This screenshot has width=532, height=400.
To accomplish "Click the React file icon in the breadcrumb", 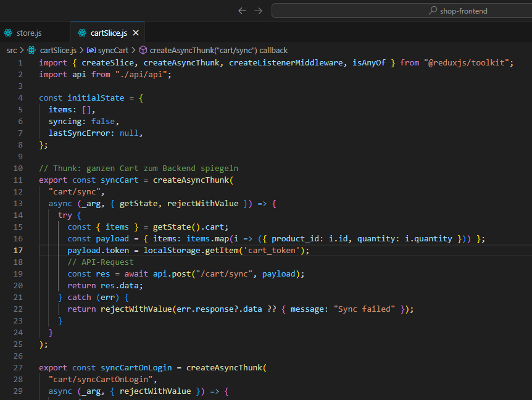I will (x=32, y=51).
